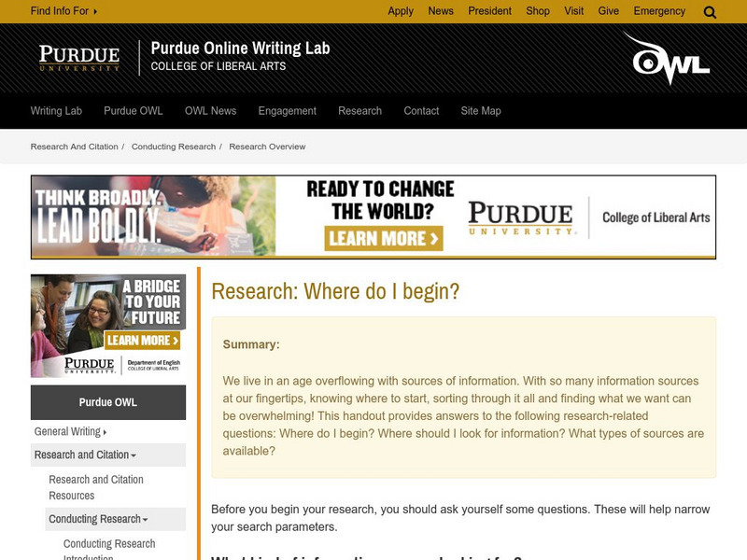Viewport: 747px width, 560px height.
Task: Open Research and Citation Resources link
Action: (96, 487)
